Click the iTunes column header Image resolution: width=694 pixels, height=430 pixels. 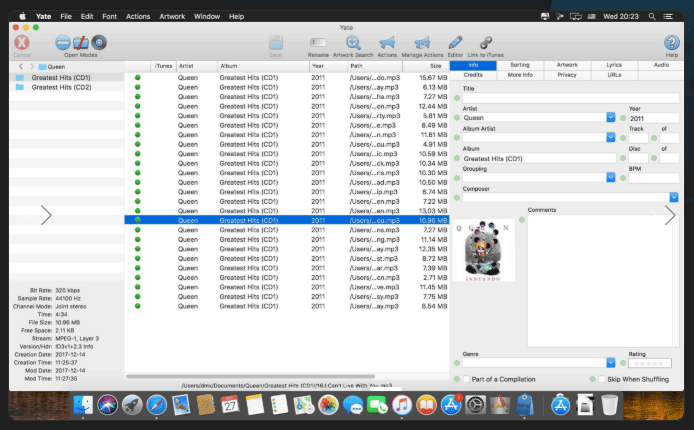[163, 66]
